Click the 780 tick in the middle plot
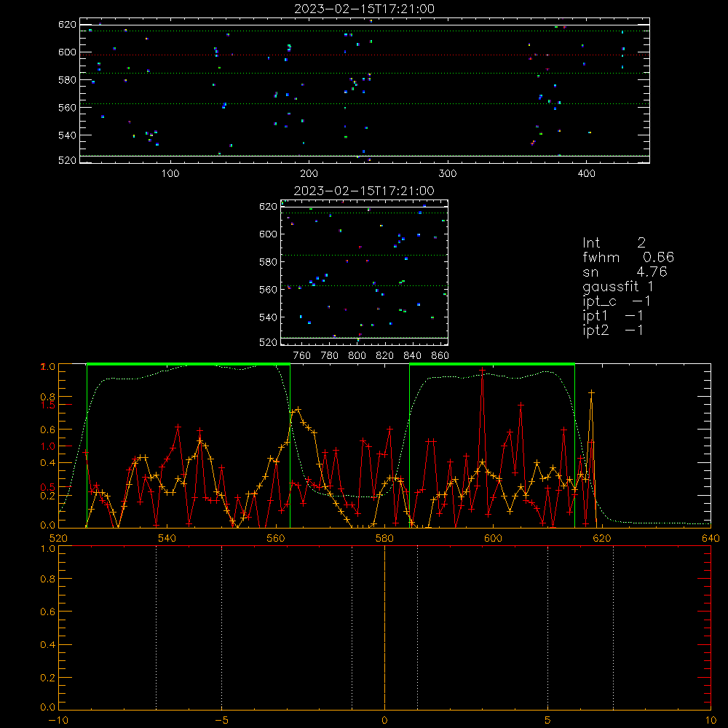The image size is (728, 728). pyautogui.click(x=330, y=356)
